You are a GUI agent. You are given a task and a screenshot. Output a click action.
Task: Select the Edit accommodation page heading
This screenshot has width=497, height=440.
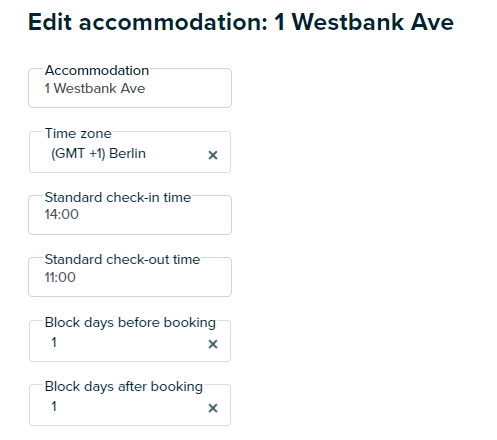tap(241, 22)
